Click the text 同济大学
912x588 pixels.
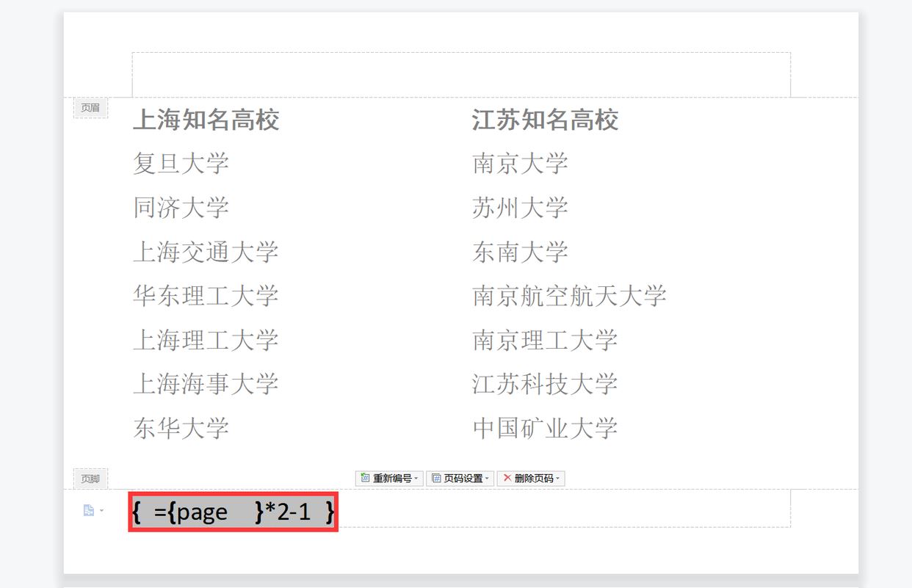tap(181, 208)
